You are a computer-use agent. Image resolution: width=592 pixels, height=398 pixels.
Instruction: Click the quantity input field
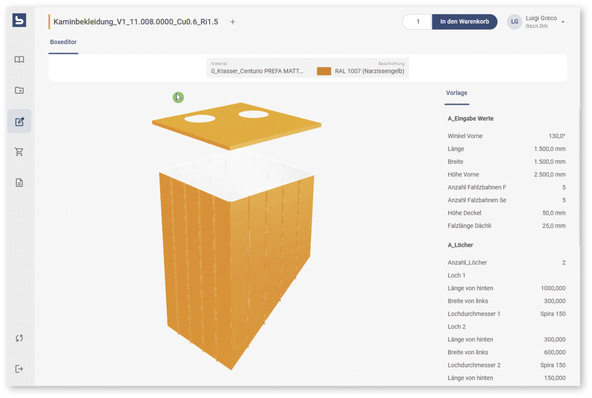(x=418, y=22)
